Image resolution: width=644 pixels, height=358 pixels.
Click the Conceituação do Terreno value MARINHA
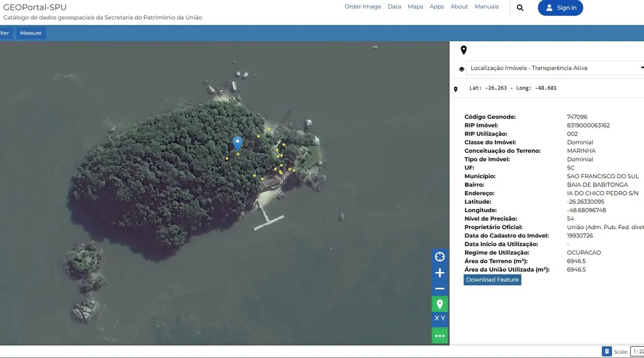(x=581, y=151)
